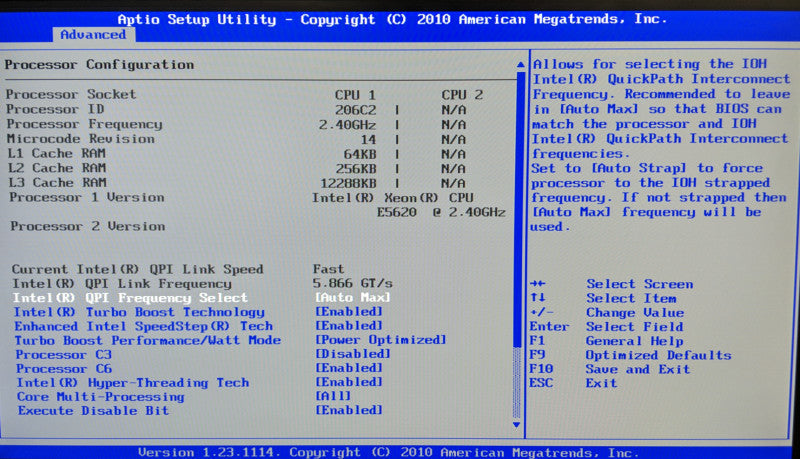
Task: Click the F10 Save and Exit entry
Action: 610,369
